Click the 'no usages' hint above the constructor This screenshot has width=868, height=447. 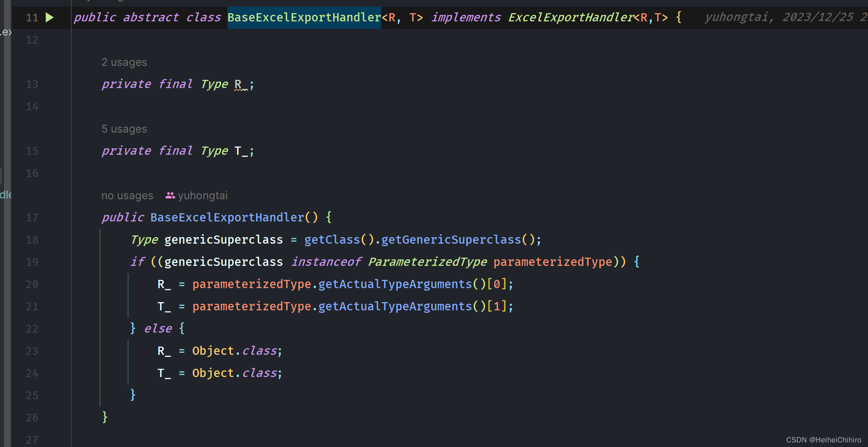point(127,196)
